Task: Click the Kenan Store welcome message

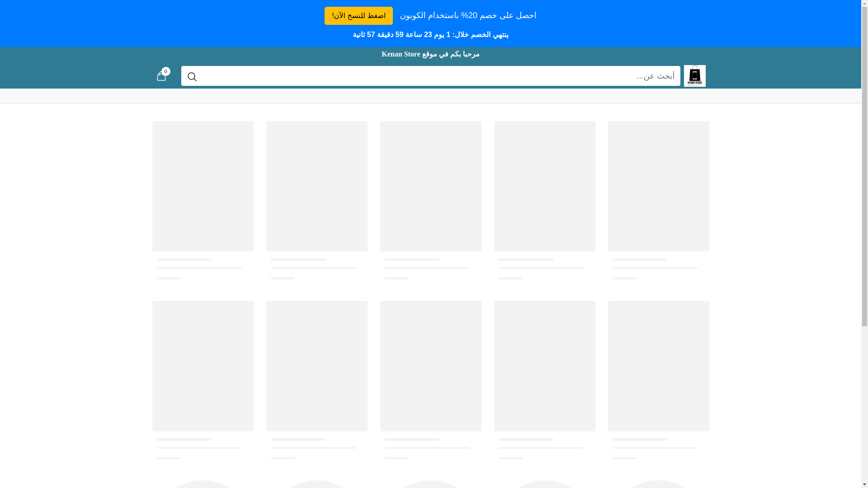Action: 430,54
